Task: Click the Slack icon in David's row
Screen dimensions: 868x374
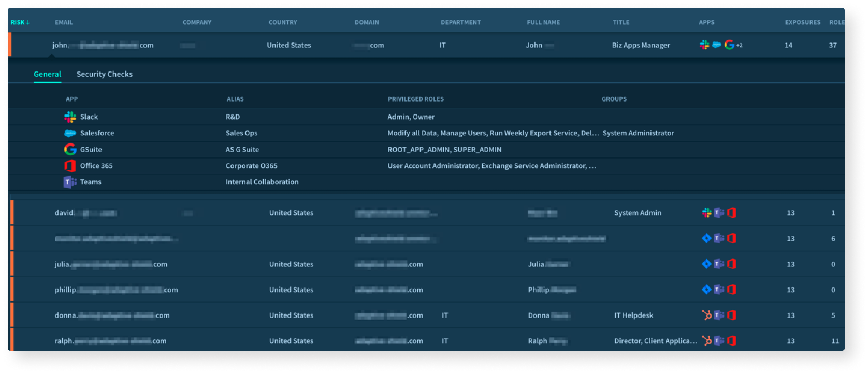Action: 706,213
